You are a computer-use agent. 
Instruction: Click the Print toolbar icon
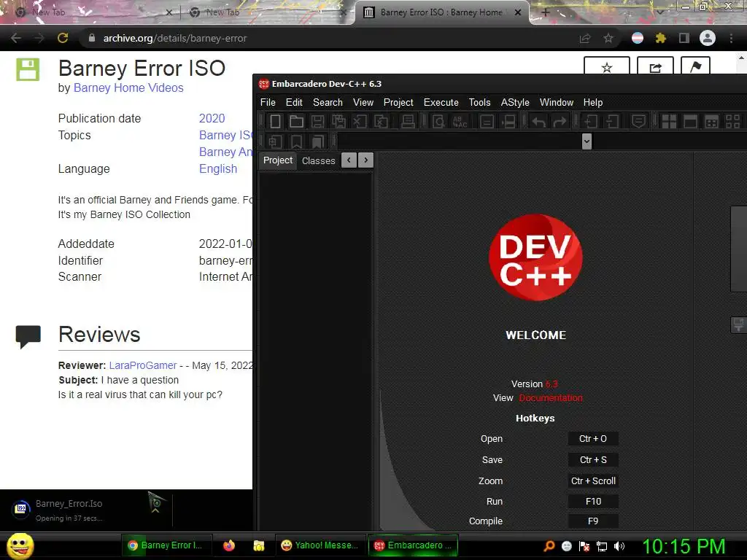point(408,122)
